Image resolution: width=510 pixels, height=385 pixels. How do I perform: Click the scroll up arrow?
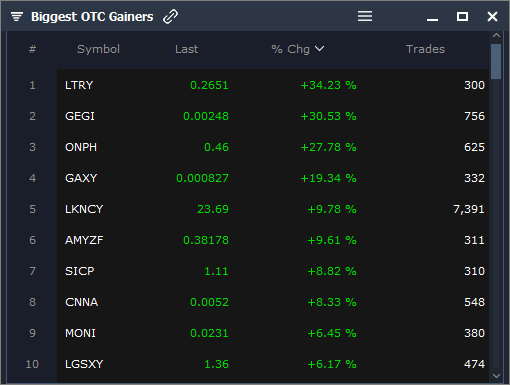496,35
